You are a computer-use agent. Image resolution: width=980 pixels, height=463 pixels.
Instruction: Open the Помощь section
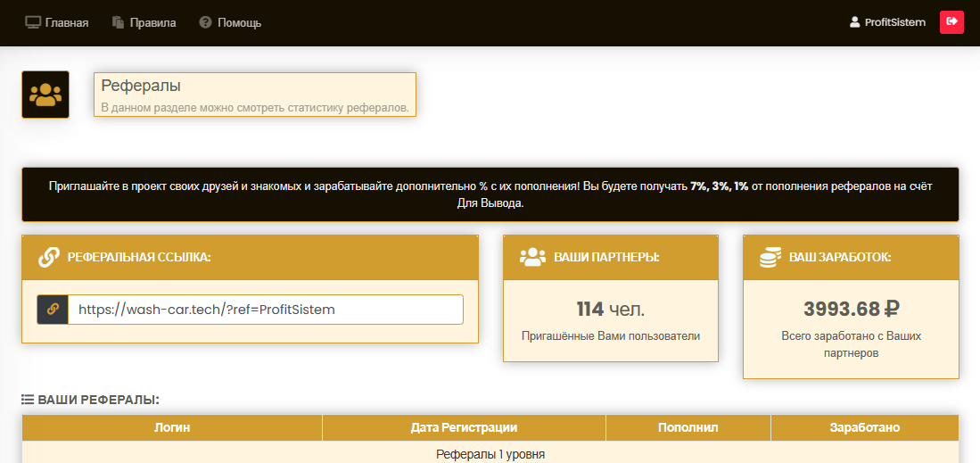(239, 22)
